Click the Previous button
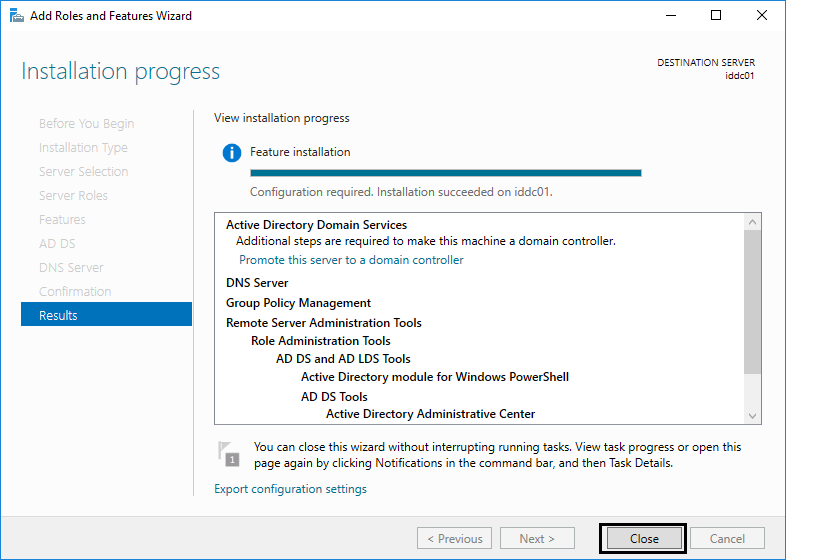Image resolution: width=819 pixels, height=560 pixels. [454, 539]
